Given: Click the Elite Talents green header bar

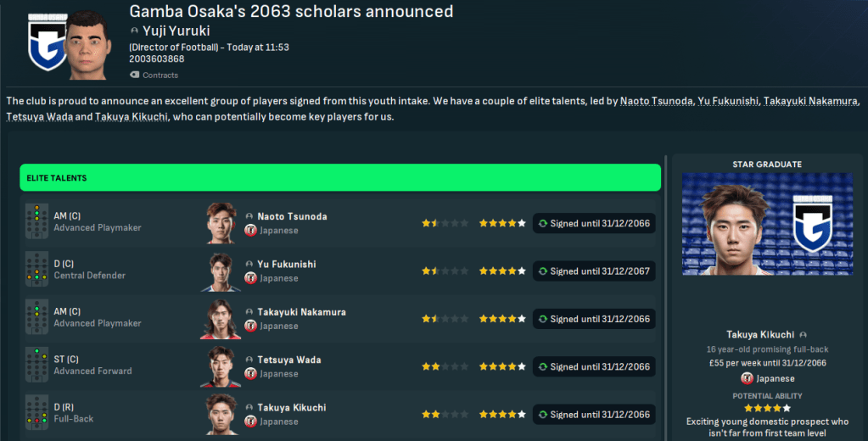Looking at the screenshot, I should 339,178.
